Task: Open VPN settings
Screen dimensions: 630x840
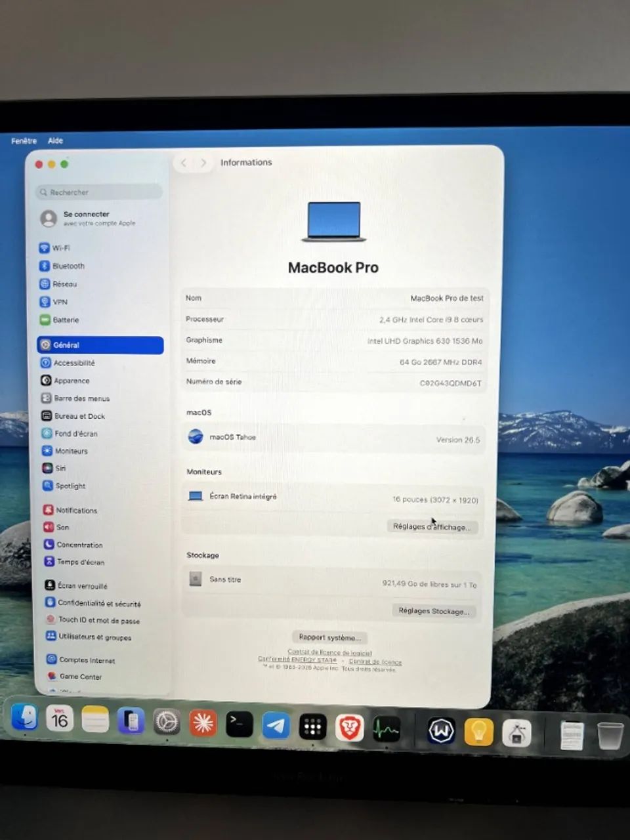Action: click(x=54, y=302)
